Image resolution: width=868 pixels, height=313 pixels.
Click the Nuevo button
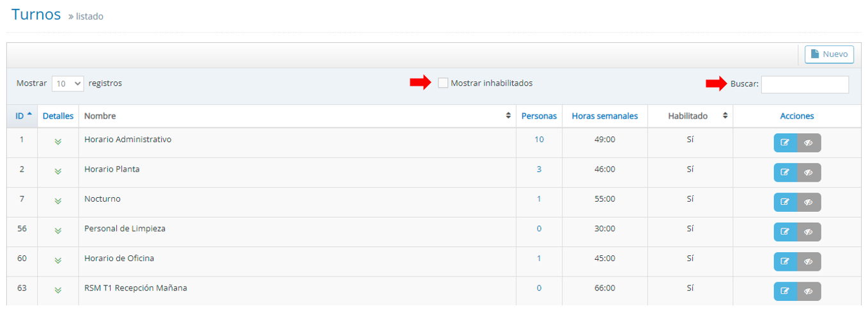(829, 54)
